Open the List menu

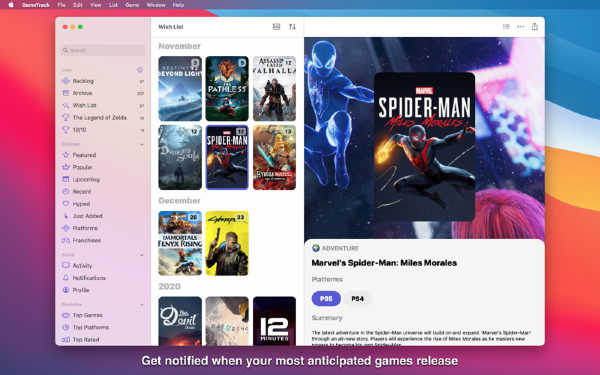[113, 5]
